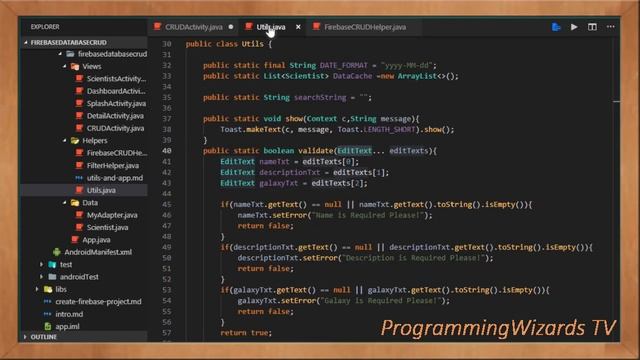Click the androidTest folder icon
Image resolution: width=640 pixels, height=360 pixels.
coord(52,277)
